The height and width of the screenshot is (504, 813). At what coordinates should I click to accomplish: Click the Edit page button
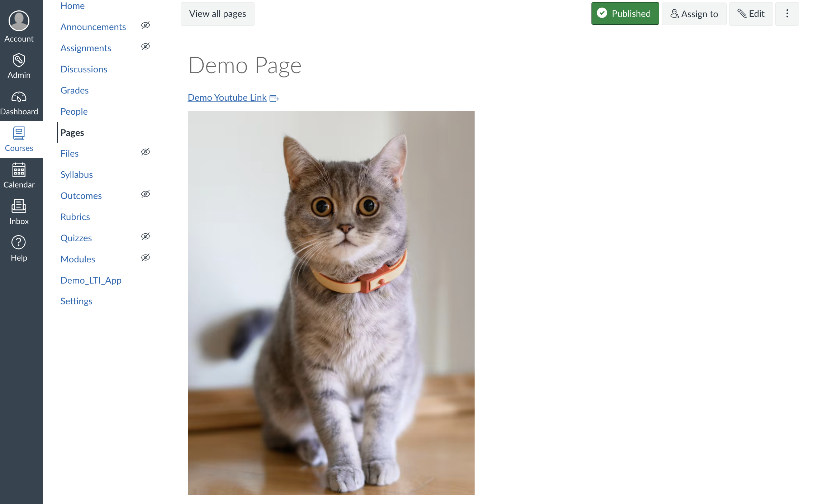click(751, 14)
